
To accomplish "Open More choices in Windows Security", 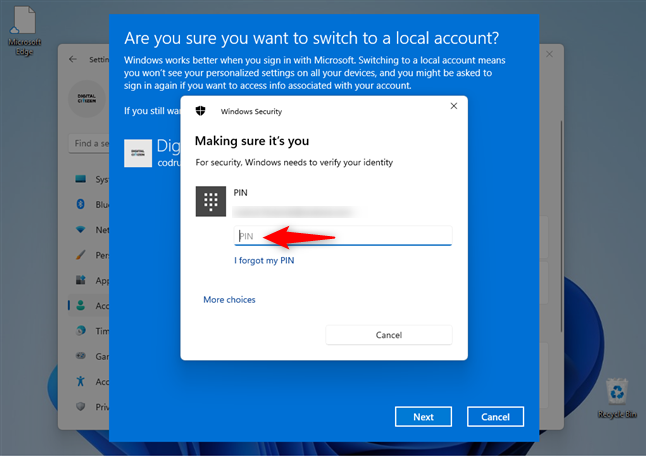I will coord(229,299).
